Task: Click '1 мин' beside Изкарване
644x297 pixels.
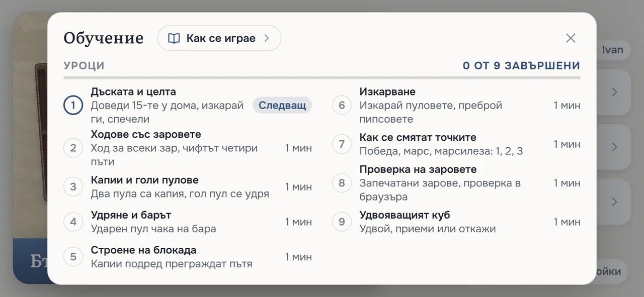Action: tap(567, 106)
